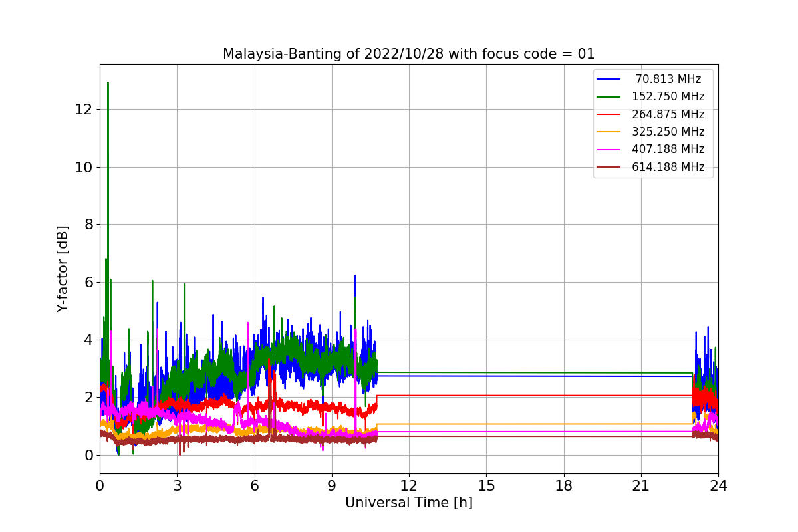798x532 pixels.
Task: Click the blue spike peak near hour 10
Action: pos(355,276)
